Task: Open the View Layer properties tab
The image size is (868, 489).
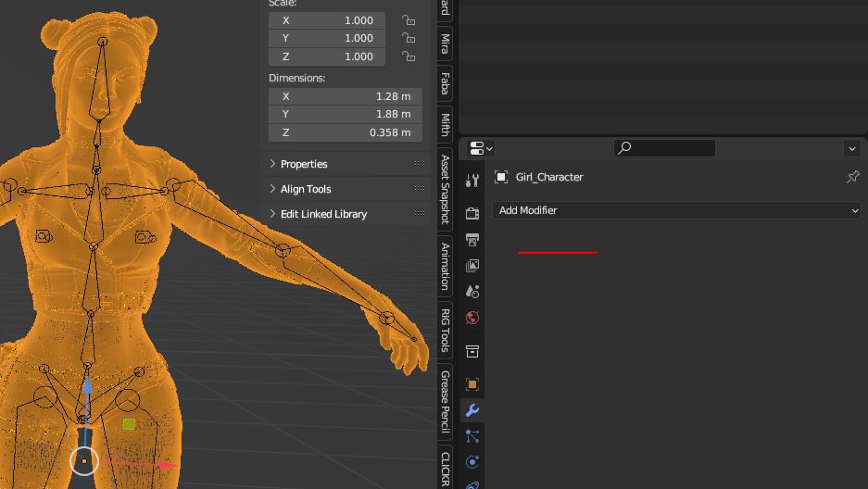Action: point(472,266)
